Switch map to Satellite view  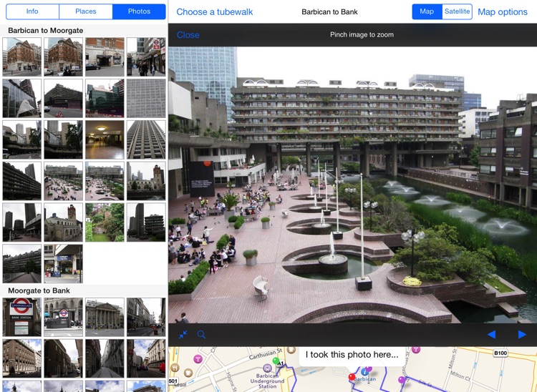(458, 11)
